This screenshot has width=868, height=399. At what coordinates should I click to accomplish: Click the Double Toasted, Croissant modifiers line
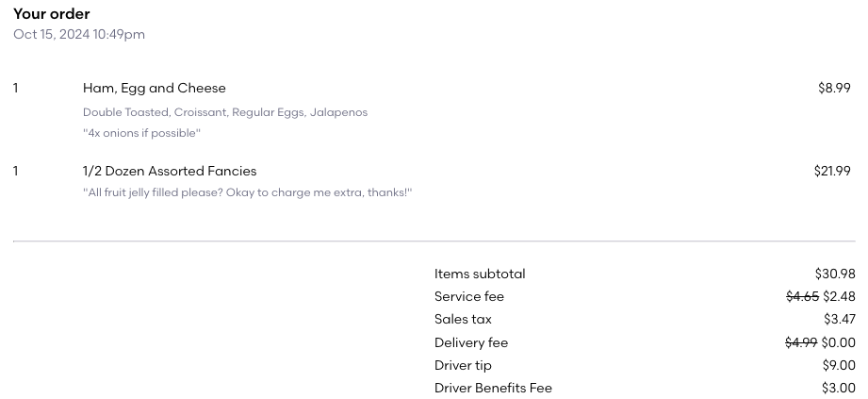coord(224,112)
